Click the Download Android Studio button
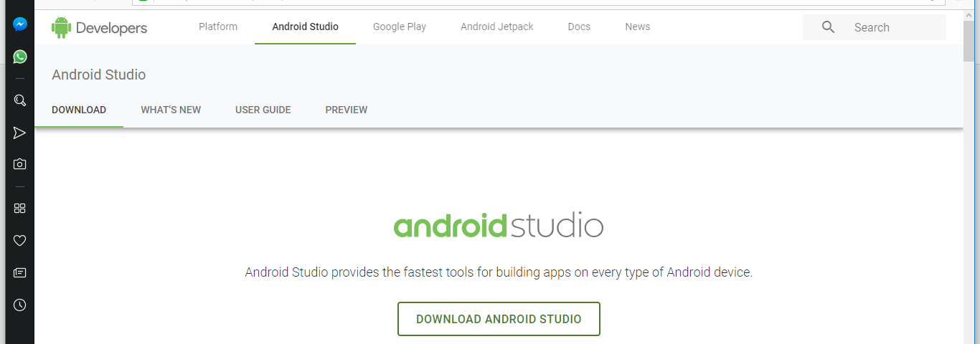 click(499, 319)
